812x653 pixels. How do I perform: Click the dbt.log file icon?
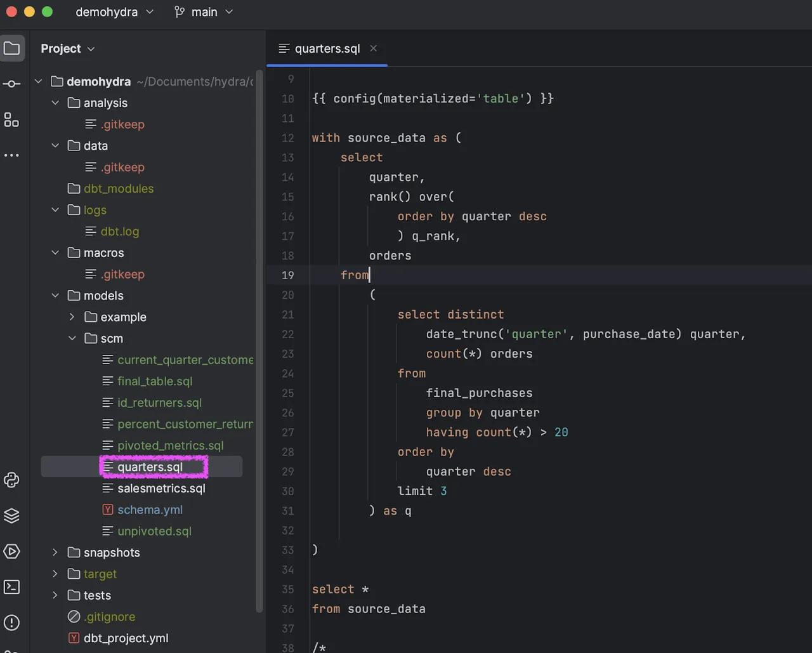point(91,231)
